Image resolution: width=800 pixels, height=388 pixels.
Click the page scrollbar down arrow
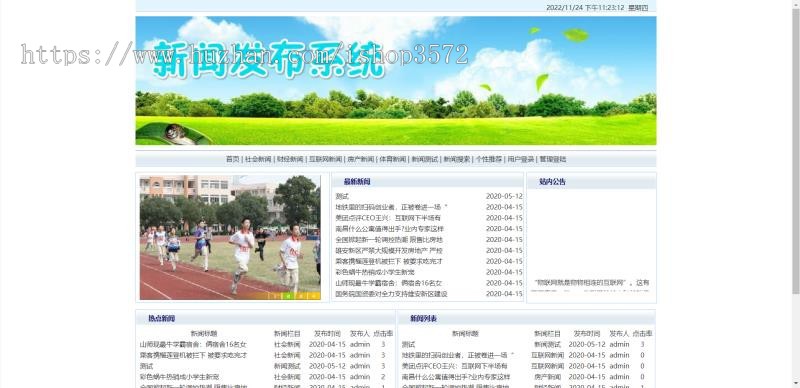pyautogui.click(x=796, y=384)
